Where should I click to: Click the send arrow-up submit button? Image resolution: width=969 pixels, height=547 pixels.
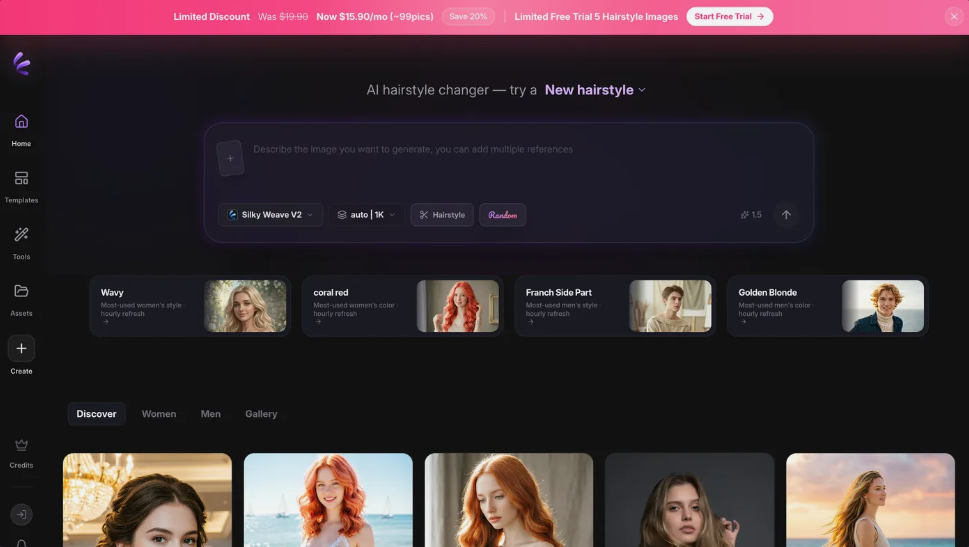coord(786,215)
